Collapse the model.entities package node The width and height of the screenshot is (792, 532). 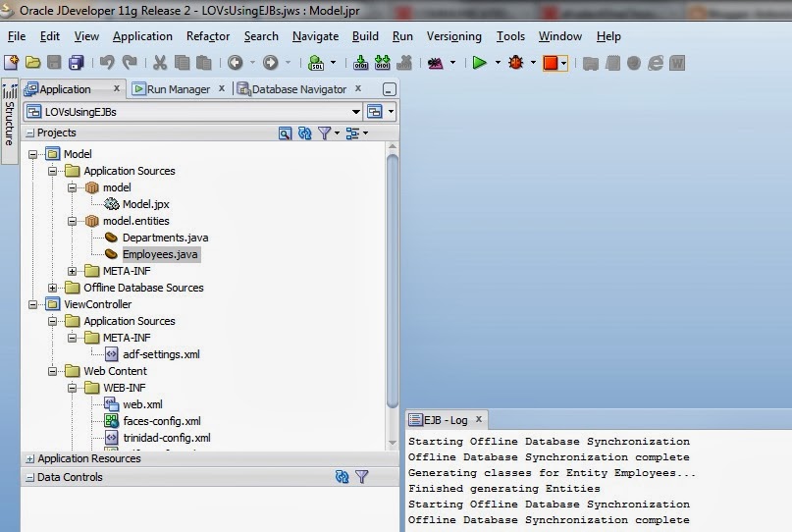73,221
